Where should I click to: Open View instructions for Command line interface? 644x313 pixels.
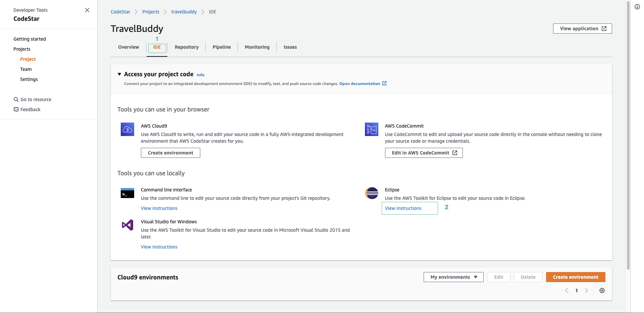tap(159, 208)
